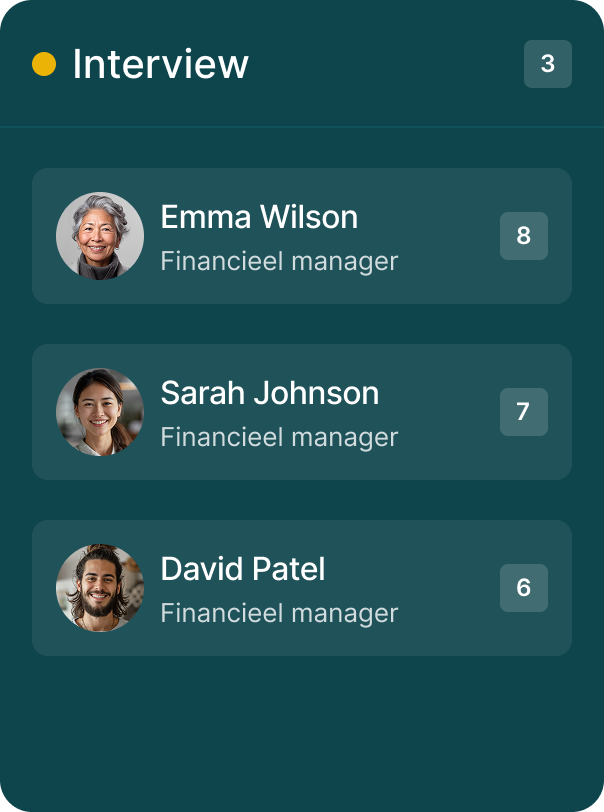The image size is (604, 812).
Task: Click empty area below David Patel's card
Action: click(302, 730)
